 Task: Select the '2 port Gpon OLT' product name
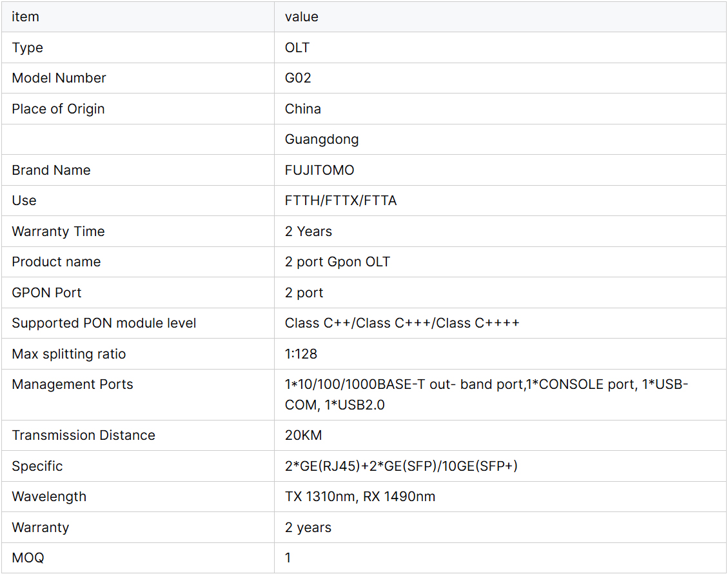point(337,262)
